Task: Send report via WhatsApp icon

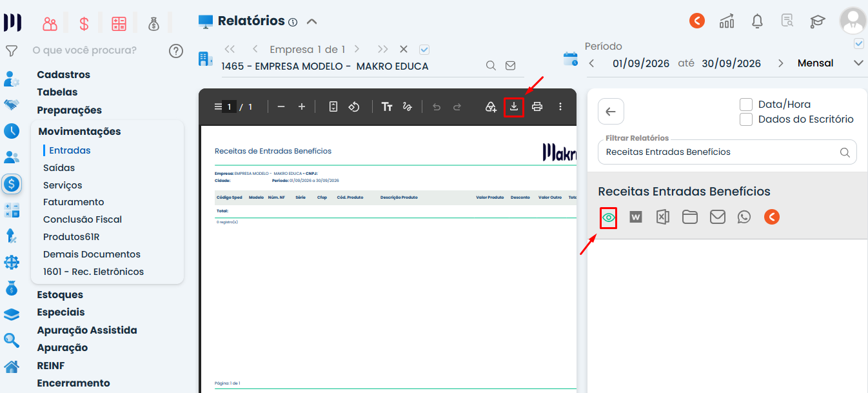Action: pos(744,217)
